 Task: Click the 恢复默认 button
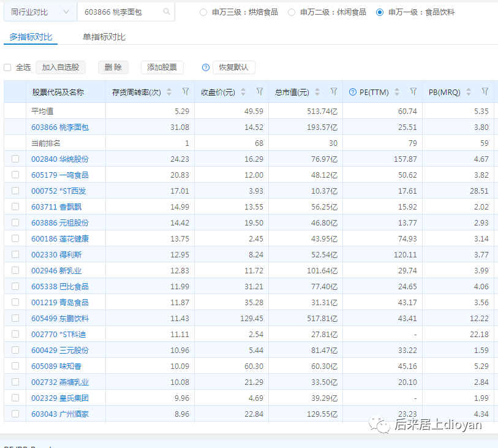tap(234, 67)
